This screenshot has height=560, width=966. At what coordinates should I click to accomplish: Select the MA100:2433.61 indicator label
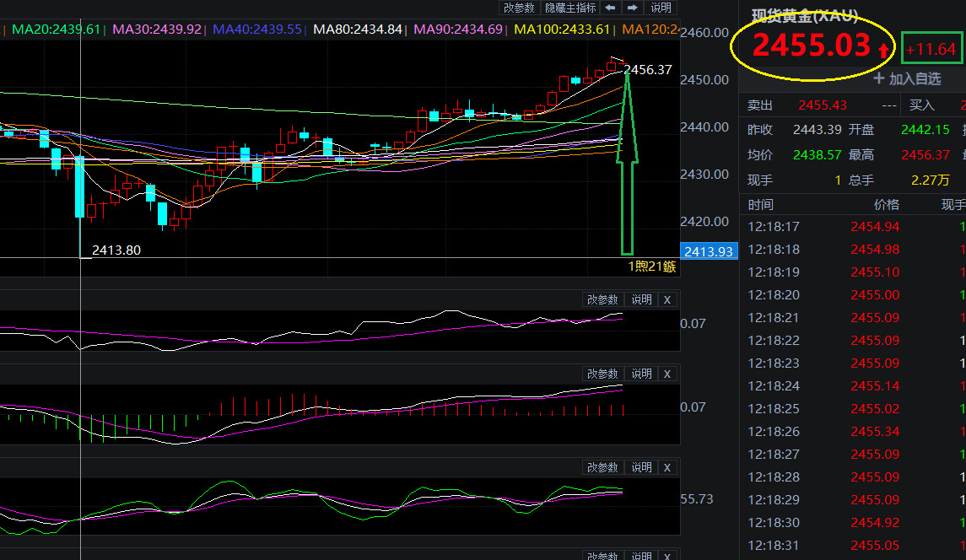pyautogui.click(x=562, y=30)
